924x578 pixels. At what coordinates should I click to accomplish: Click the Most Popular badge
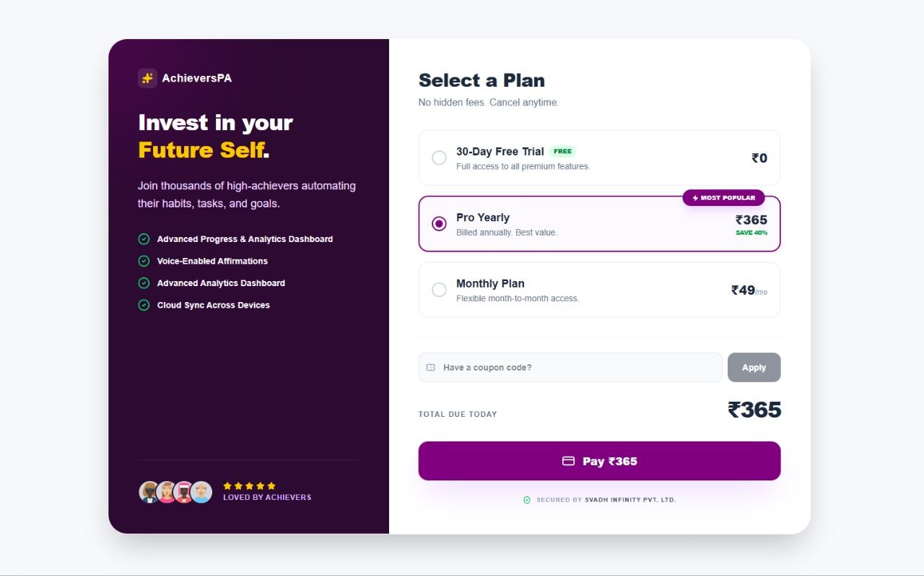[x=723, y=198]
